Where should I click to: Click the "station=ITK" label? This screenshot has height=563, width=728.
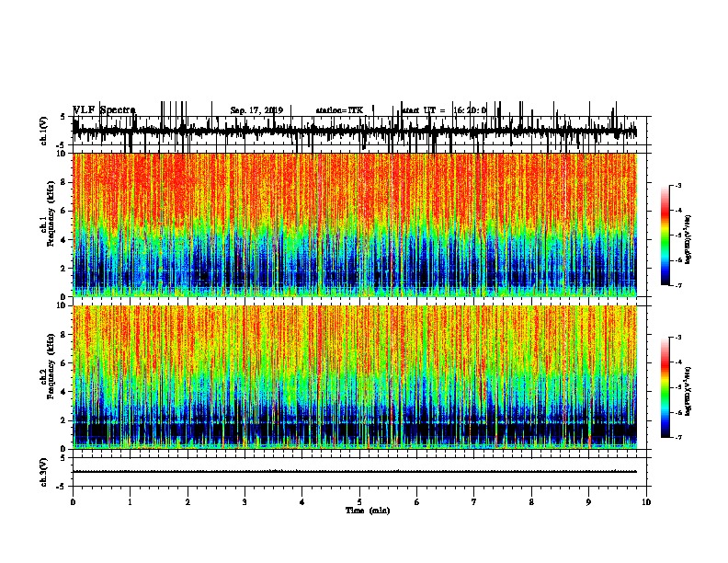[339, 110]
